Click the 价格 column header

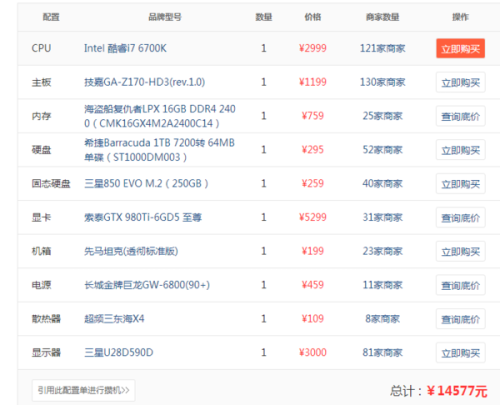click(313, 17)
